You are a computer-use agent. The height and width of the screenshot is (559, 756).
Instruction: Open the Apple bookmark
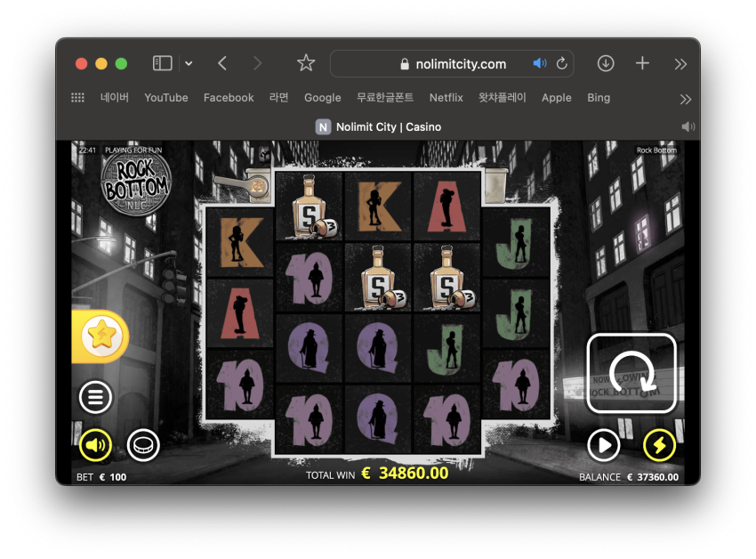[557, 98]
